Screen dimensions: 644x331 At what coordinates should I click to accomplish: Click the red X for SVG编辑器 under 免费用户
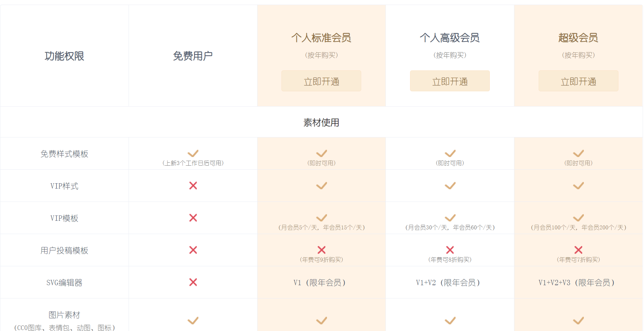click(x=193, y=282)
